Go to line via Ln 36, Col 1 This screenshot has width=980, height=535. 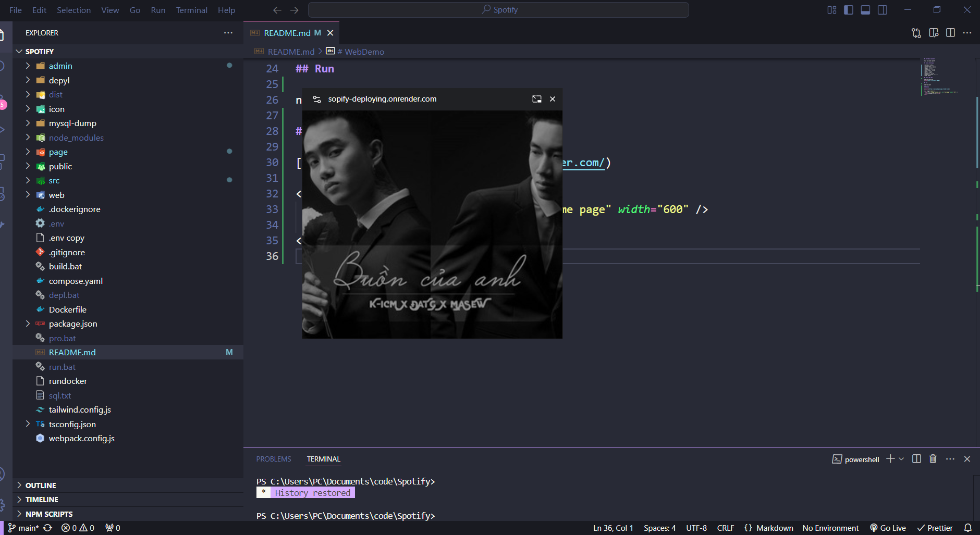613,528
